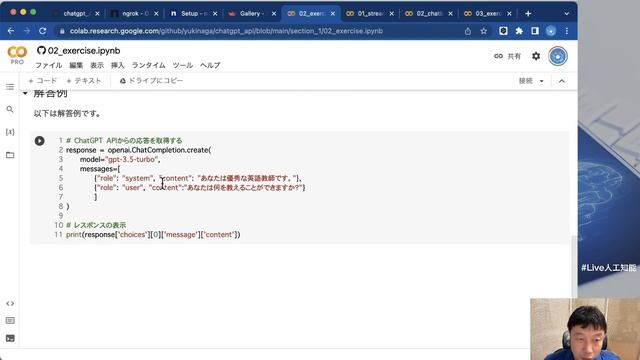Add a text cell with テキスト button
The height and width of the screenshot is (360, 640).
pos(84,81)
